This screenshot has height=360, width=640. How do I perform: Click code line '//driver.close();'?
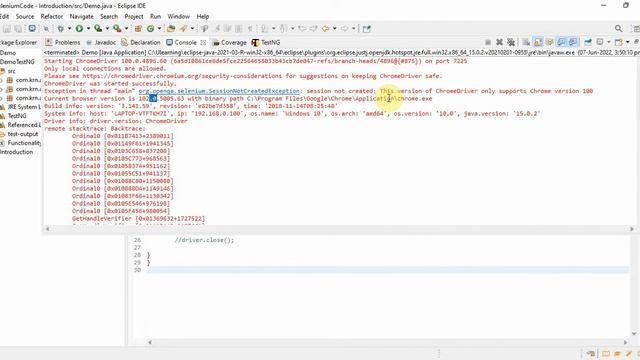(x=204, y=240)
